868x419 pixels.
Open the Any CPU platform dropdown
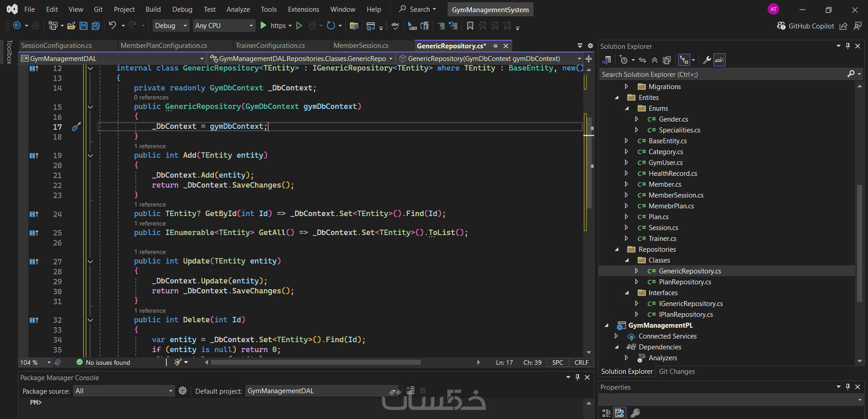tap(224, 26)
